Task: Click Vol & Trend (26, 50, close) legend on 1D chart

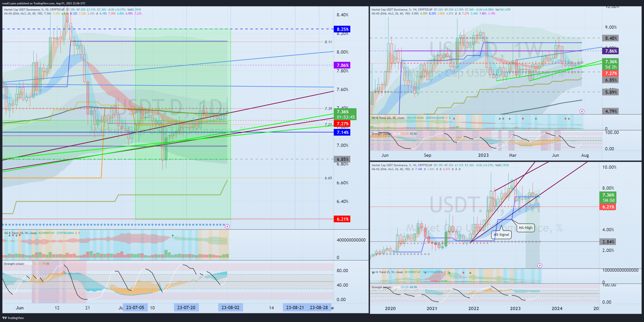Action: [x=20, y=233]
